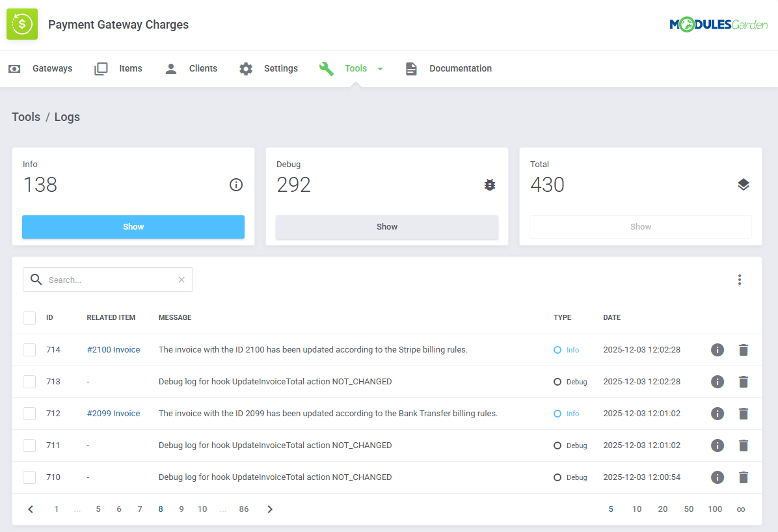Go to next page with right chevron
Screen dimensions: 778x532
270,509
